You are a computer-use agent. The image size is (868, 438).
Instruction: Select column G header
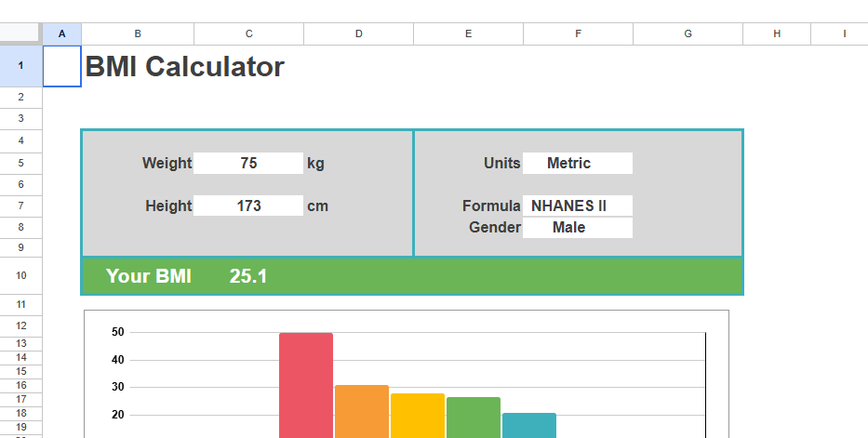click(x=688, y=33)
